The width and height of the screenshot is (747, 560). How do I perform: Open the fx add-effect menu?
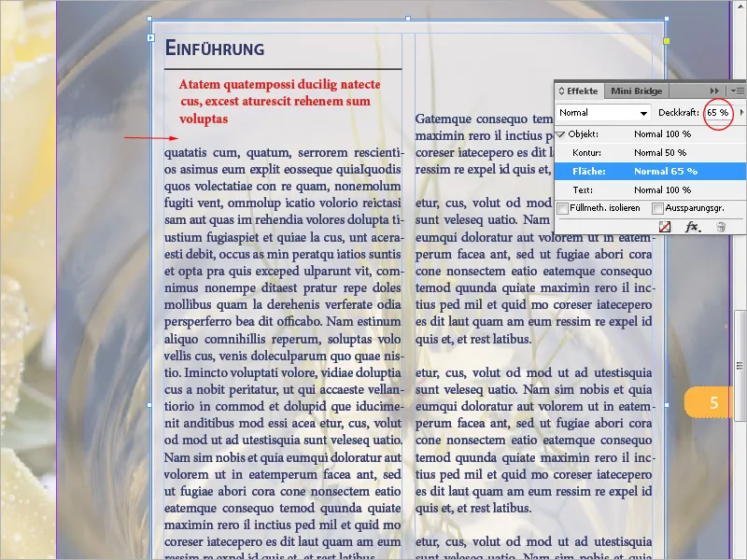point(693,227)
